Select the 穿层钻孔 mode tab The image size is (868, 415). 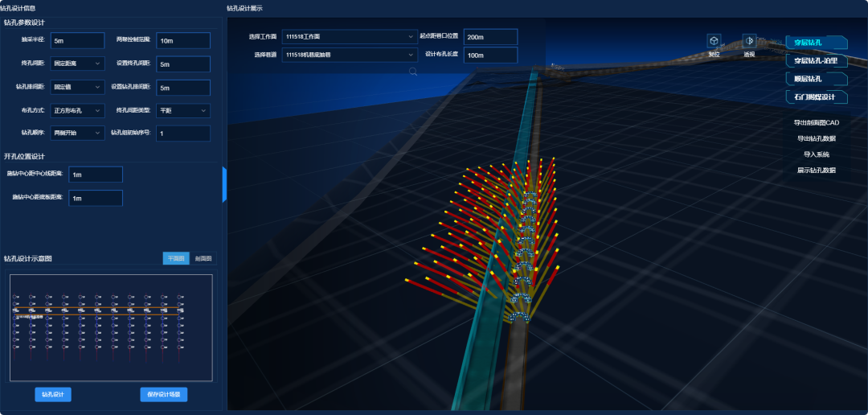[817, 42]
